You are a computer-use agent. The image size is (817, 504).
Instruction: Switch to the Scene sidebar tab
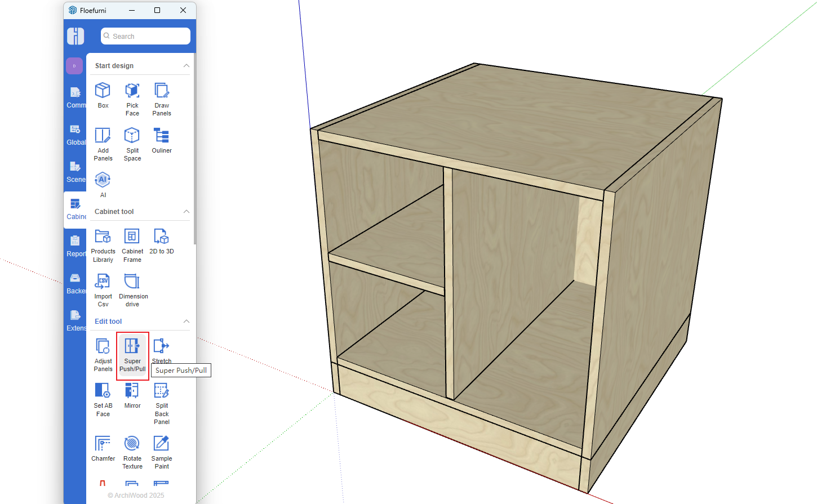point(76,172)
